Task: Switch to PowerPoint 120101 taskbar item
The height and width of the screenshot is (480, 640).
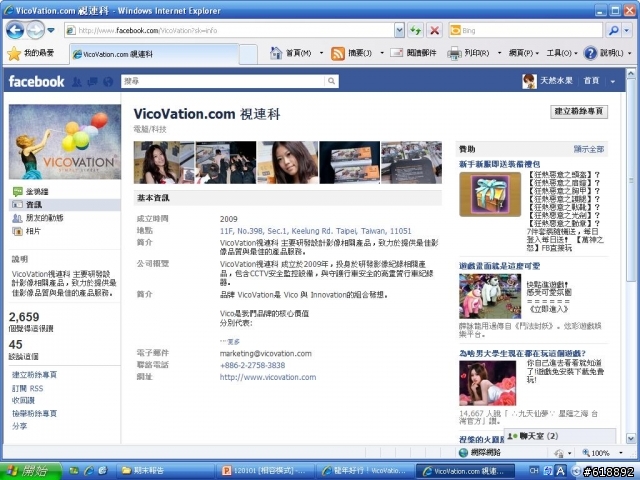Action: (265, 471)
